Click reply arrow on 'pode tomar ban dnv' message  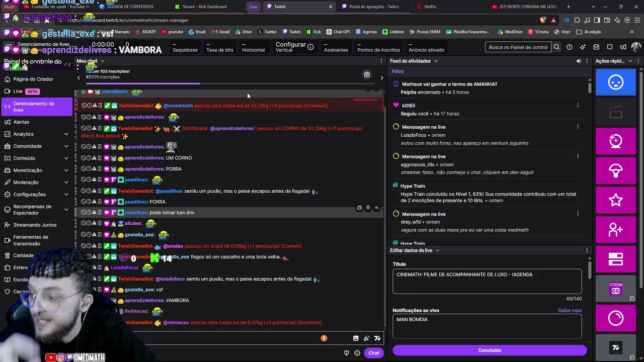click(x=377, y=208)
